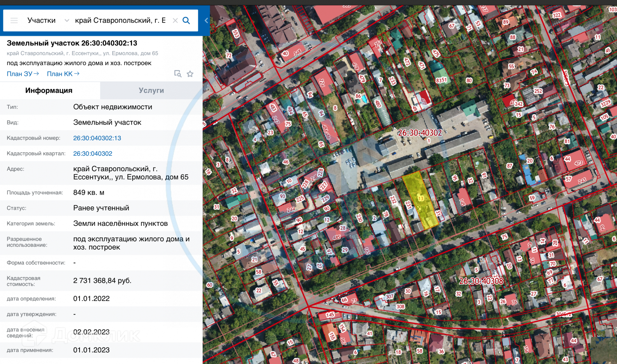617x364 pixels.
Task: Click quarter label 26:30:40302 on map
Action: click(x=420, y=133)
